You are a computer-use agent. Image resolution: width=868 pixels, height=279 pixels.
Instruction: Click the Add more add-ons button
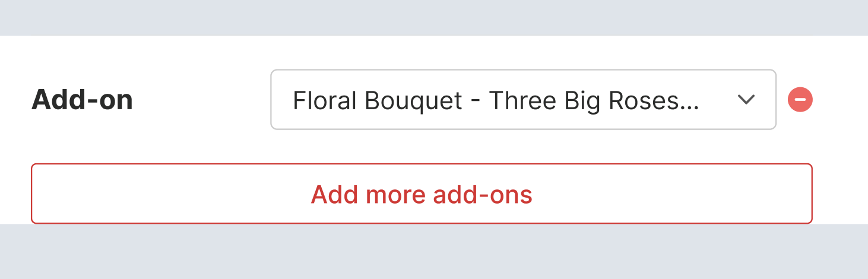tap(422, 194)
